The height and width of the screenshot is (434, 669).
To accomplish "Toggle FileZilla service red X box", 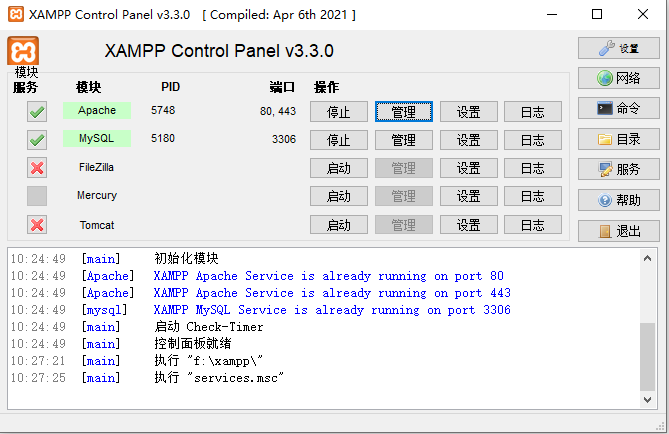I will point(37,168).
